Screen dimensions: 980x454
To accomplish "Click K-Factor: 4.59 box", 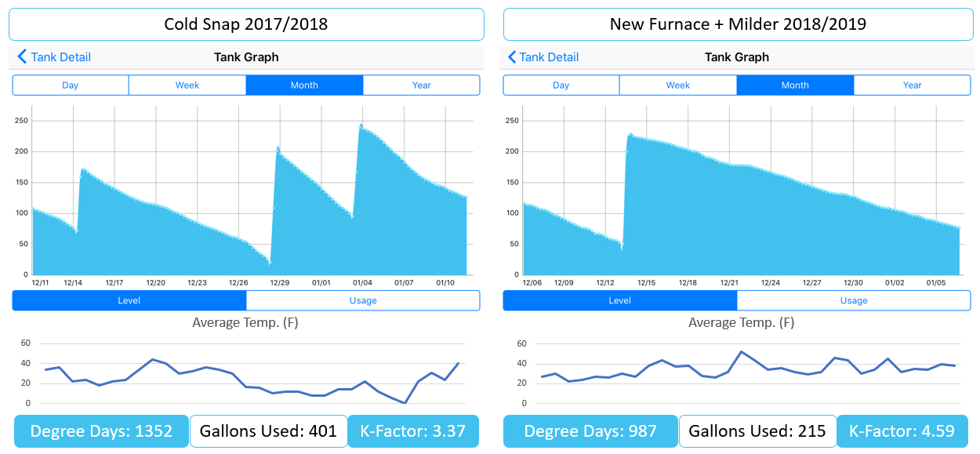I will (902, 431).
